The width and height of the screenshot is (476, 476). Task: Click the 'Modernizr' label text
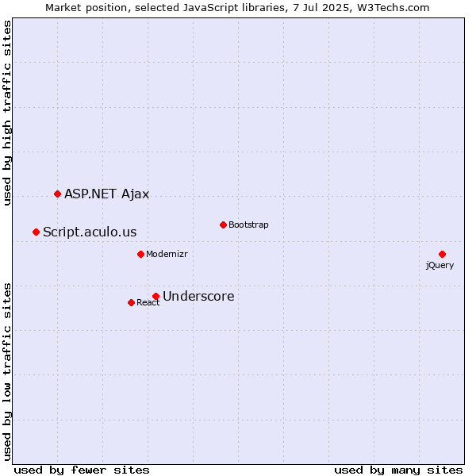pyautogui.click(x=167, y=254)
